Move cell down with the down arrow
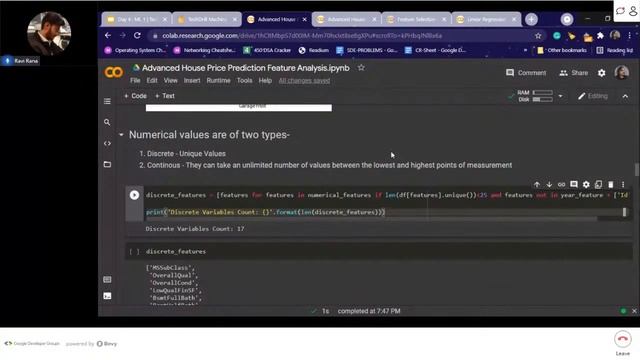640x360 pixels. tap(549, 184)
